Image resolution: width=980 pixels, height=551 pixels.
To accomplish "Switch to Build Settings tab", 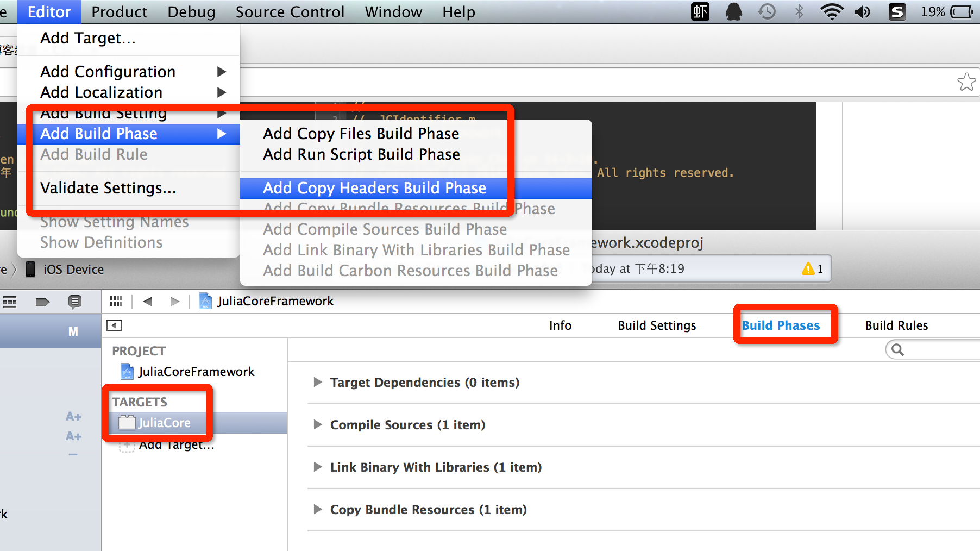I will click(657, 325).
